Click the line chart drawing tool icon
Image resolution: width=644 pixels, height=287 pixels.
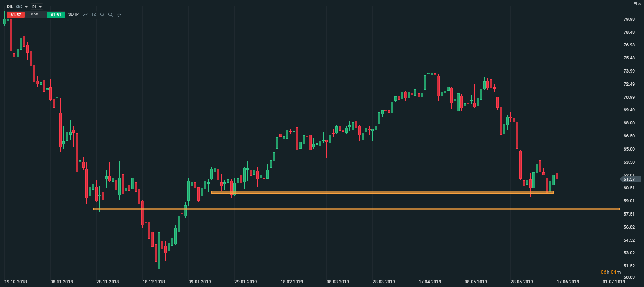click(x=85, y=15)
